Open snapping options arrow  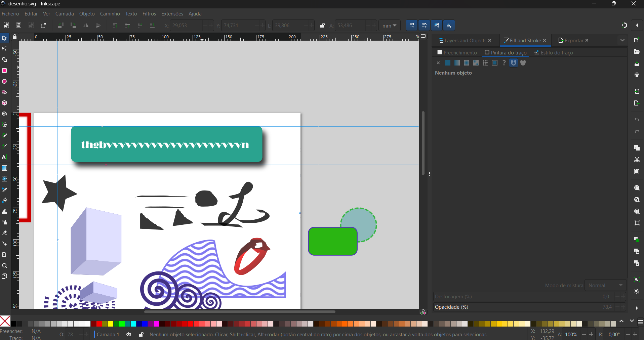pos(637,25)
